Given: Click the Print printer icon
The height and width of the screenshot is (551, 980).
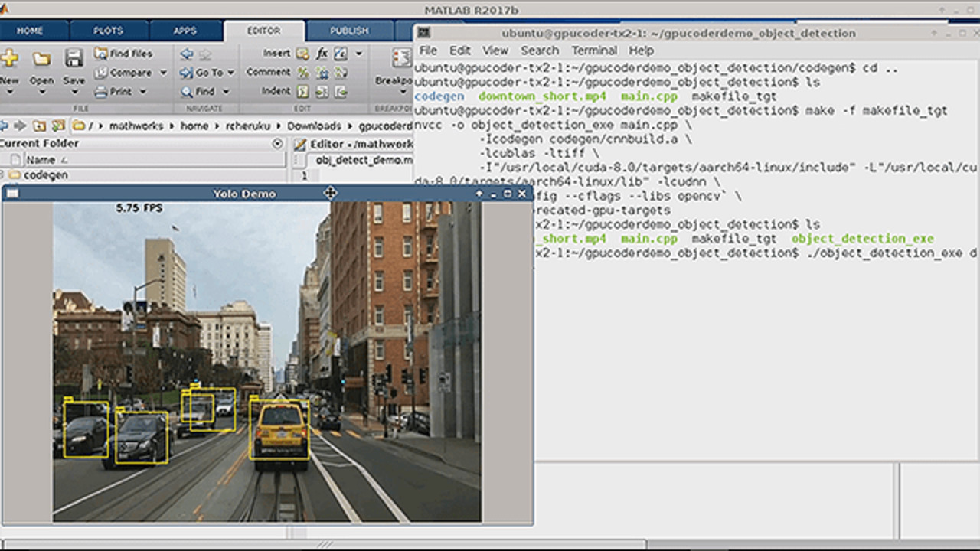Looking at the screenshot, I should click(x=100, y=91).
